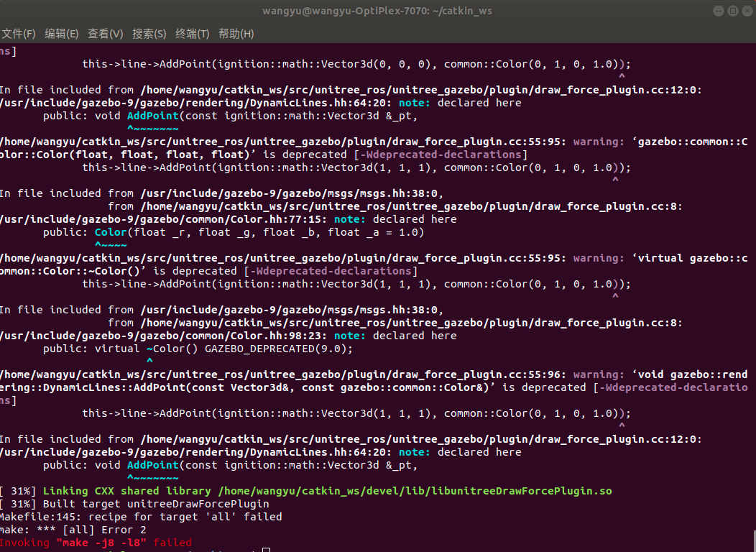The image size is (756, 552).
Task: Close the terminal window
Action: point(747,11)
